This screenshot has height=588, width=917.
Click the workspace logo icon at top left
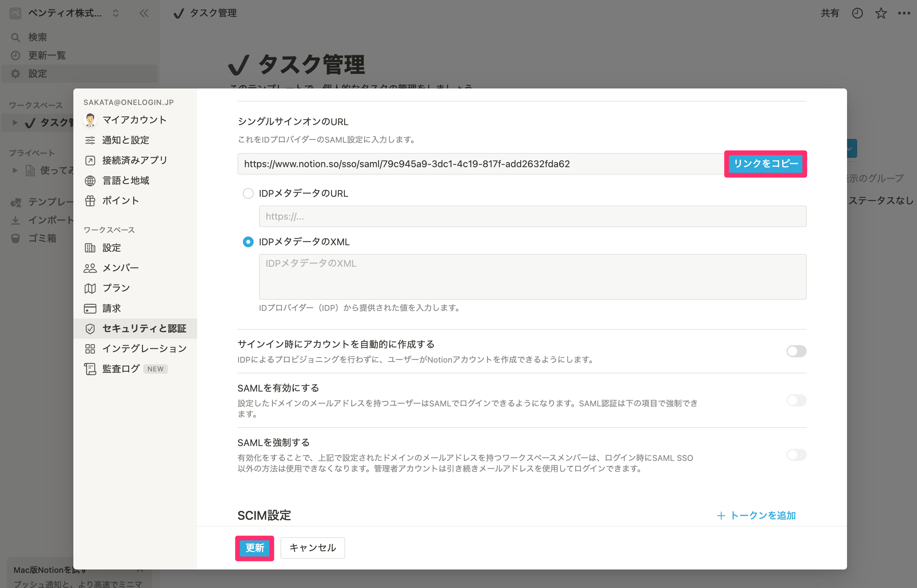click(15, 13)
